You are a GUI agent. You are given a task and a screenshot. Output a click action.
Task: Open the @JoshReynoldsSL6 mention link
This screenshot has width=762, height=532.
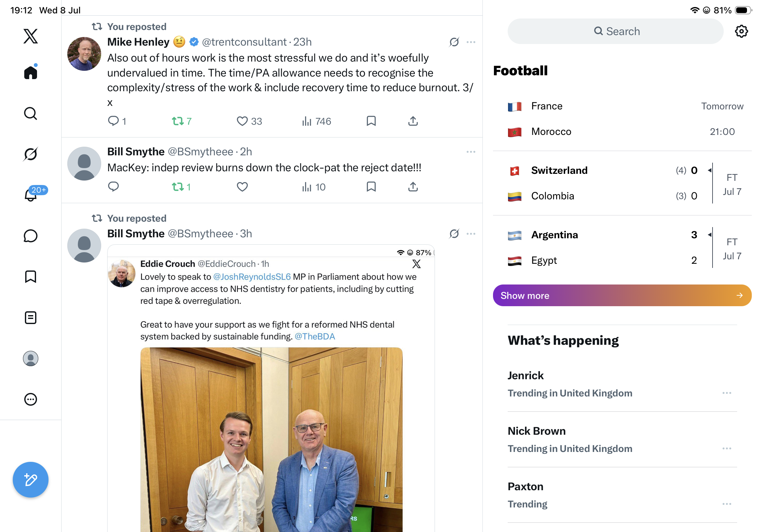point(251,277)
